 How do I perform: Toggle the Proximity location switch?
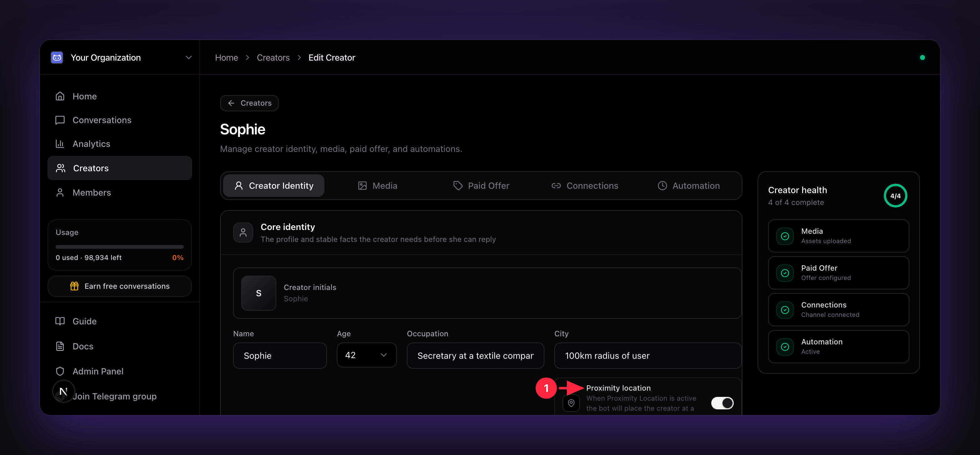[x=722, y=403]
